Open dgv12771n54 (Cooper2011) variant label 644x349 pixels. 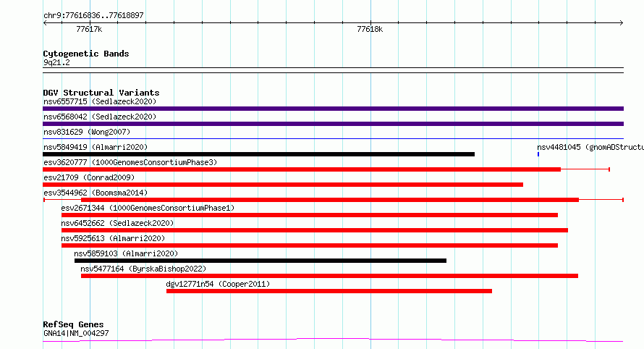[x=218, y=284]
